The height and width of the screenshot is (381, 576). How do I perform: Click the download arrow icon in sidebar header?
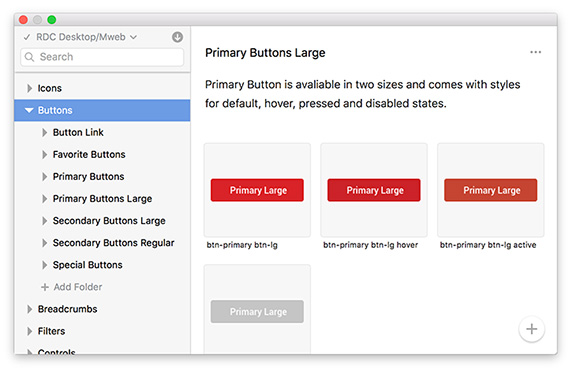(177, 37)
